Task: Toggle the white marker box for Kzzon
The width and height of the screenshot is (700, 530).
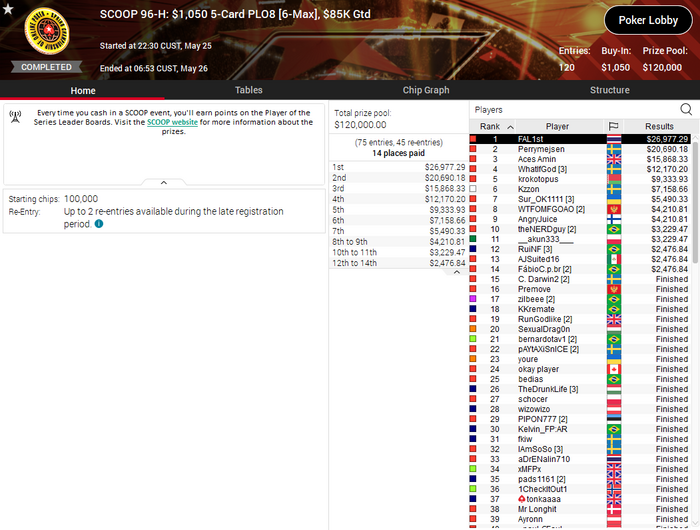Action: click(473, 189)
